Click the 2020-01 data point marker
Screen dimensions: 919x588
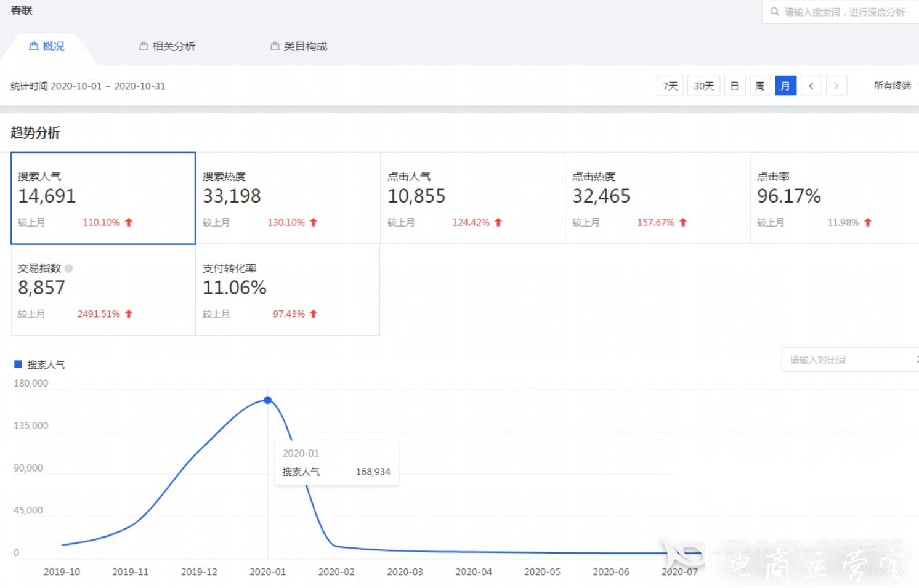pyautogui.click(x=268, y=400)
